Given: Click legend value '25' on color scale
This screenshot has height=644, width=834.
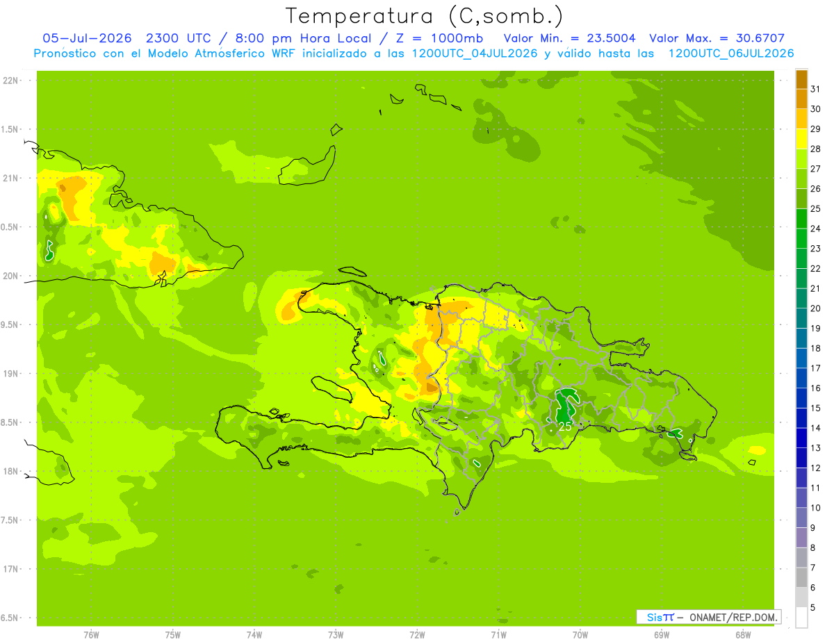Looking at the screenshot, I should [815, 208].
